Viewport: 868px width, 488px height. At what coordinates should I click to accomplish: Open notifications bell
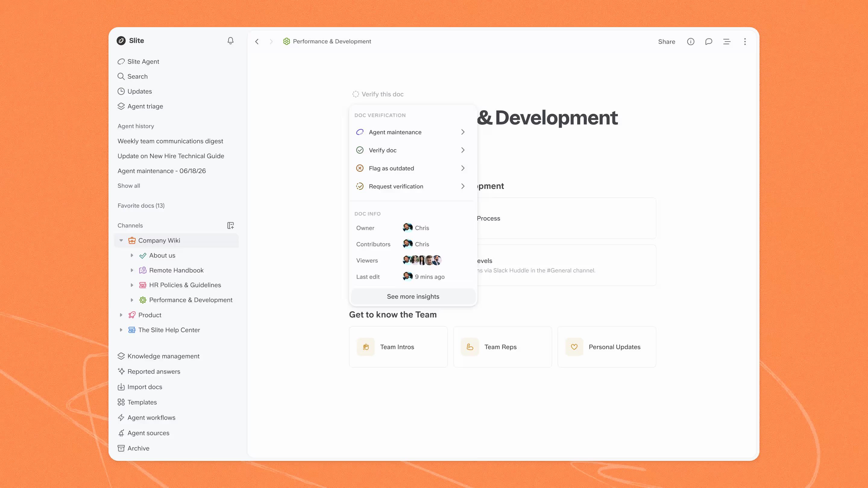point(231,41)
